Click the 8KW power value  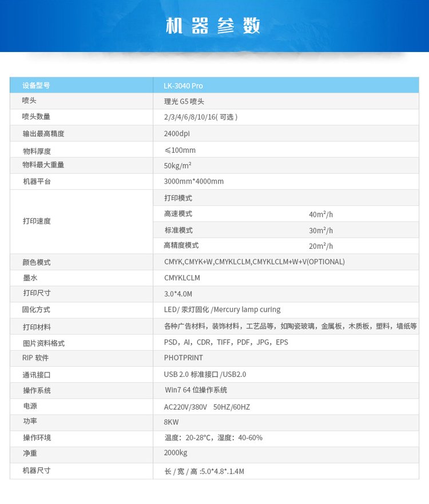[171, 422]
